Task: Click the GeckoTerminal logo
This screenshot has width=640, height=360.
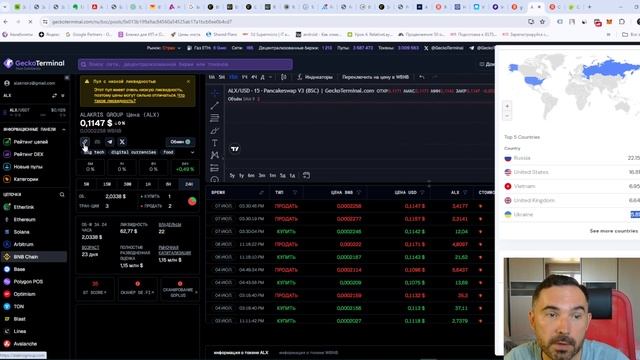Action: coord(34,63)
